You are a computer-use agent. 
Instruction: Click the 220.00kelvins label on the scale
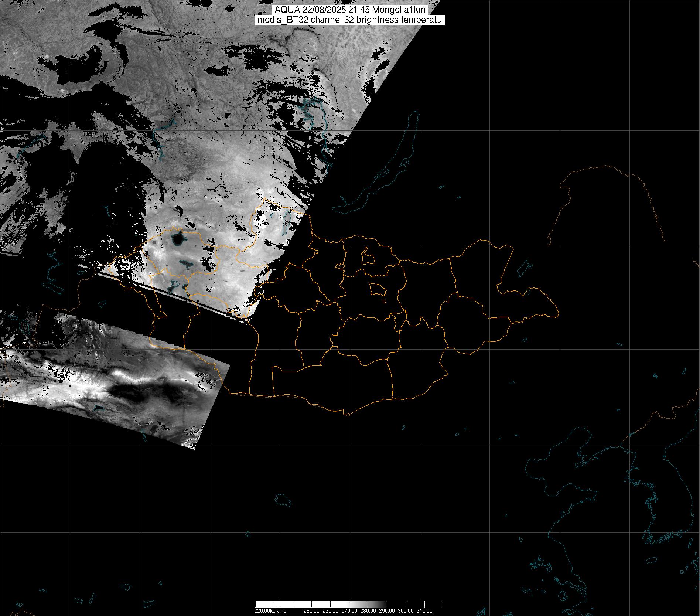[x=270, y=611]
